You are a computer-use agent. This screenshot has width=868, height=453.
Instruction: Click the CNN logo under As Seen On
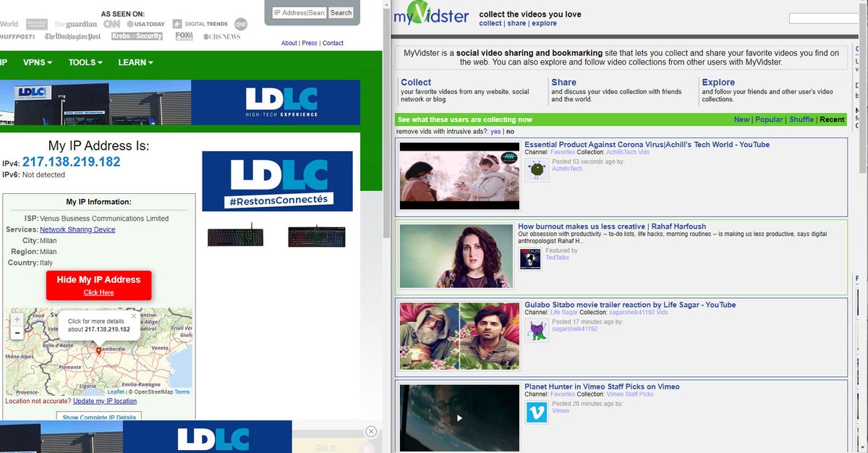click(x=111, y=23)
